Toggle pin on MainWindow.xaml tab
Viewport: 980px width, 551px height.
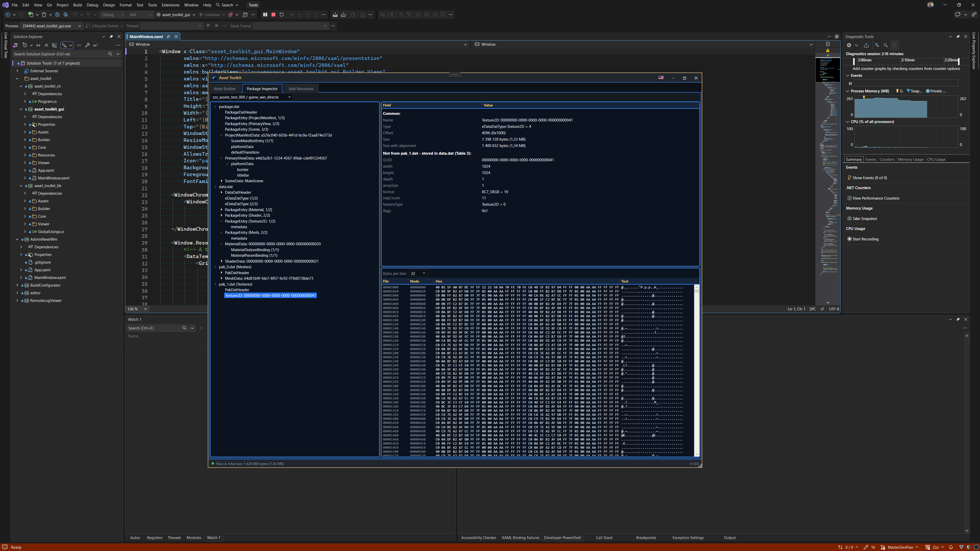coord(168,36)
